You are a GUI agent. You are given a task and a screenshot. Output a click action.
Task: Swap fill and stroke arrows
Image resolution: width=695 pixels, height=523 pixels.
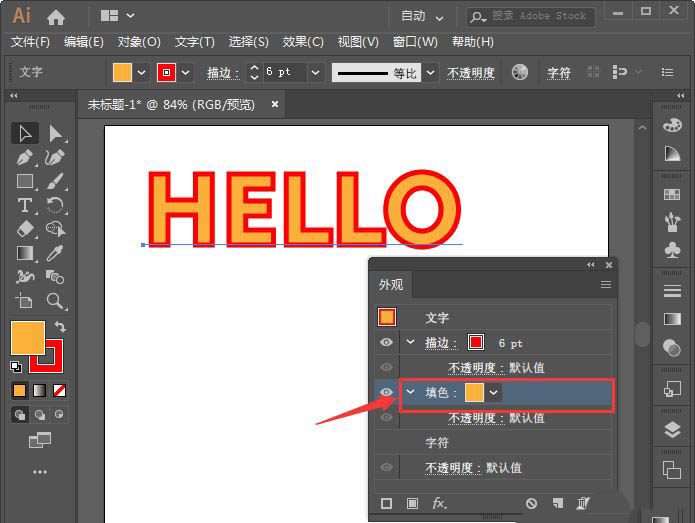click(x=60, y=327)
